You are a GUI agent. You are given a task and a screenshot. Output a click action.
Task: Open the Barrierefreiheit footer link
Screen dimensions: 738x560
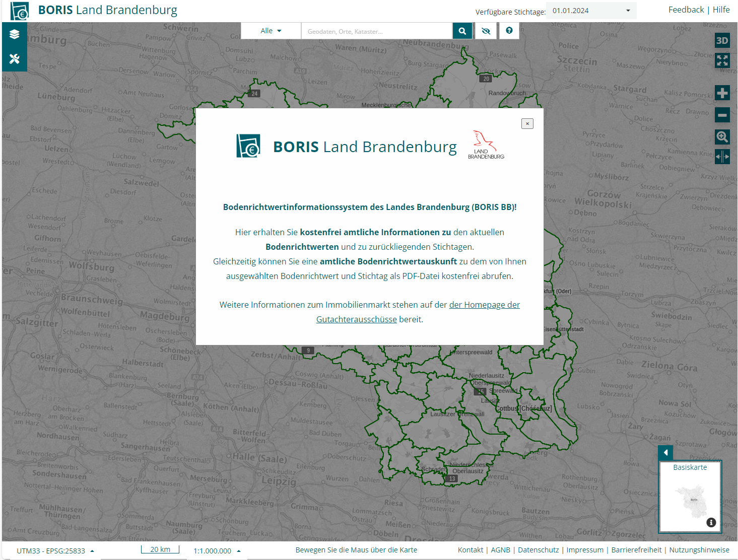click(x=637, y=550)
